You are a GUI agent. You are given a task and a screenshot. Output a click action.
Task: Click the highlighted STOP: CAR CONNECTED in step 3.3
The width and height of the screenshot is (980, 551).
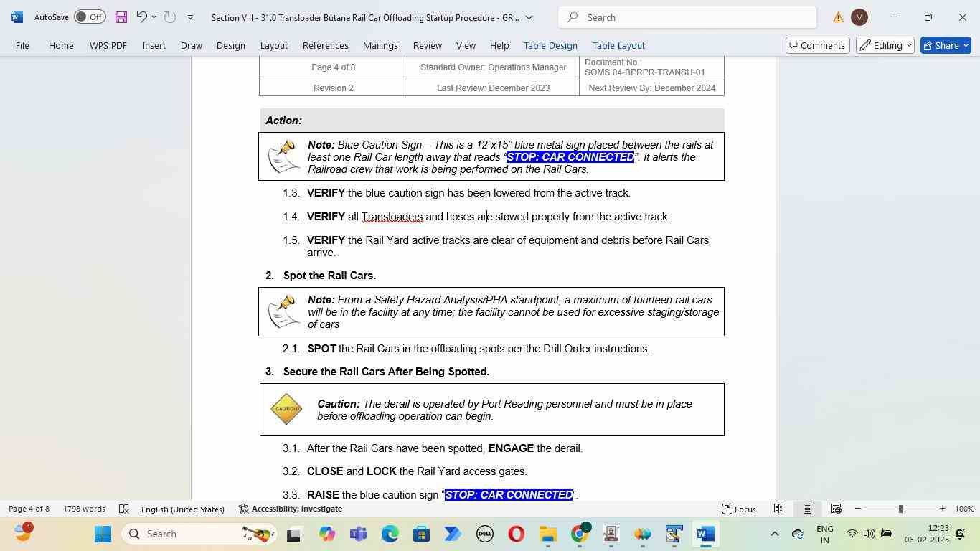click(509, 495)
